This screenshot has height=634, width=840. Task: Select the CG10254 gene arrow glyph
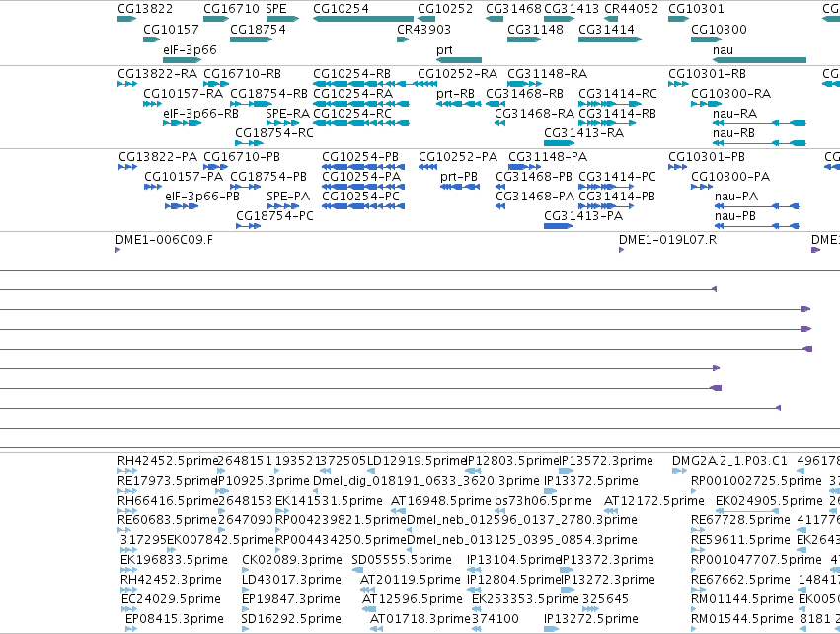pos(363,19)
